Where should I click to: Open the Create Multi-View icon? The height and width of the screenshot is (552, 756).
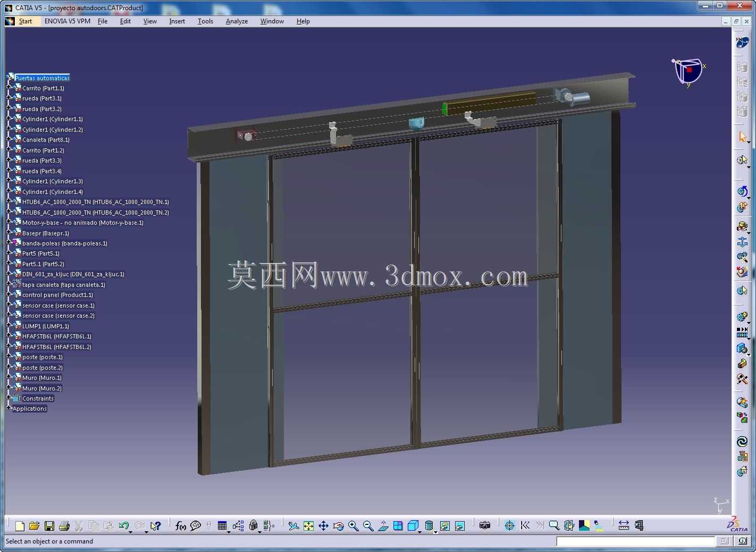point(398,526)
